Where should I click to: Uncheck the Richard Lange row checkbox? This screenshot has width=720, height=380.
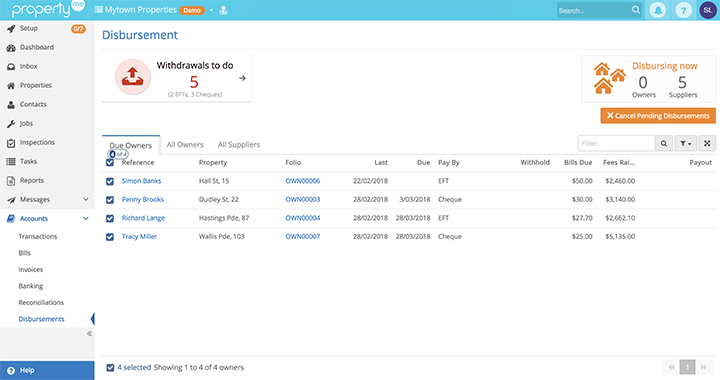(110, 218)
